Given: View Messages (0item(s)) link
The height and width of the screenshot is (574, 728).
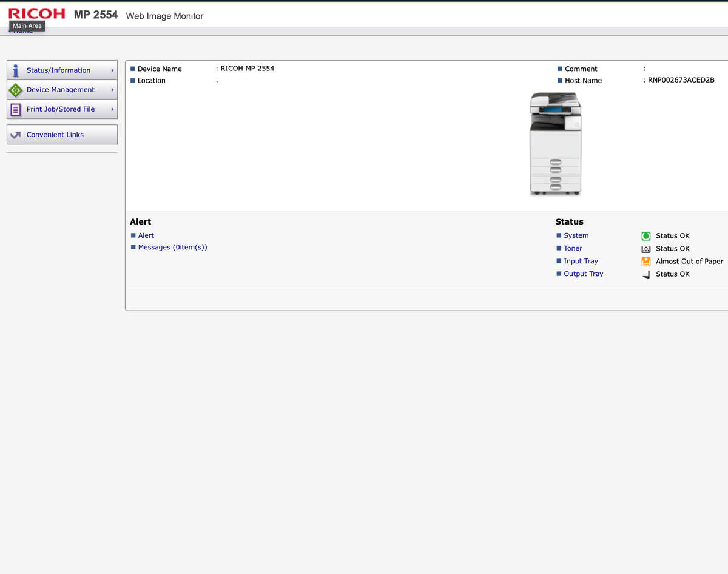Looking at the screenshot, I should coord(173,247).
